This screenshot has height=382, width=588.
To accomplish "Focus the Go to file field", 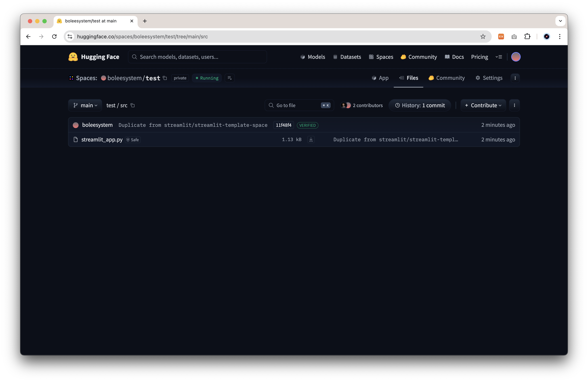I will (x=297, y=105).
